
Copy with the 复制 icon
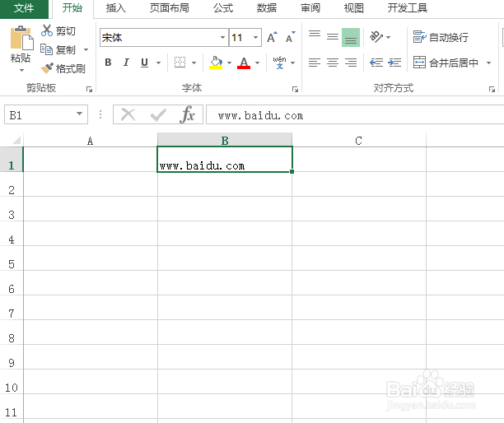pos(47,49)
